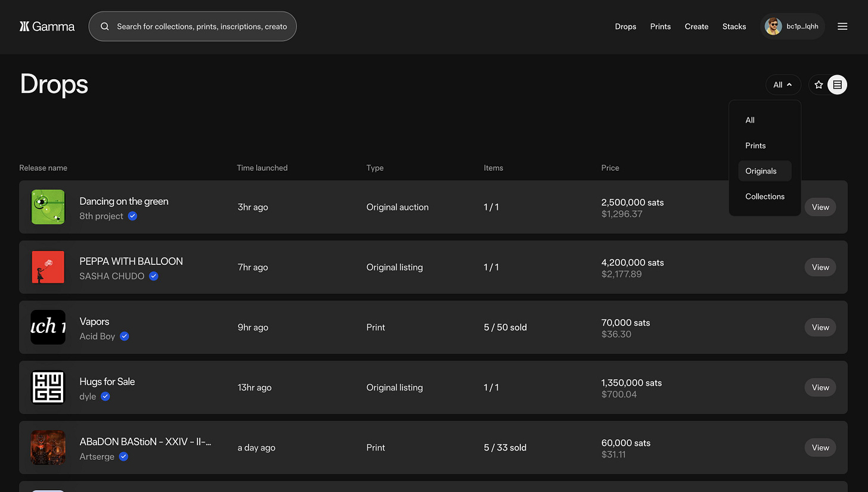Screen dimensions: 868x492
Task: Open the bc1p...lqhh account button
Action: tap(792, 26)
